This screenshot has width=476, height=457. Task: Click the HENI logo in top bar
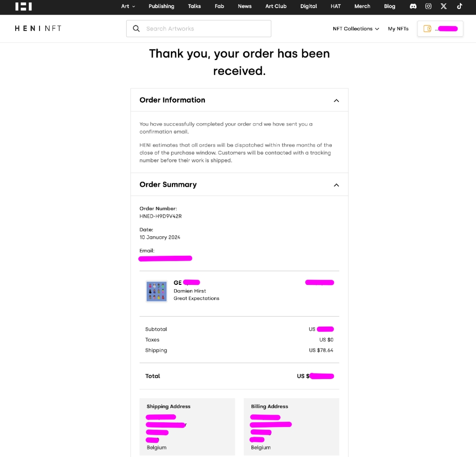[x=23, y=6]
